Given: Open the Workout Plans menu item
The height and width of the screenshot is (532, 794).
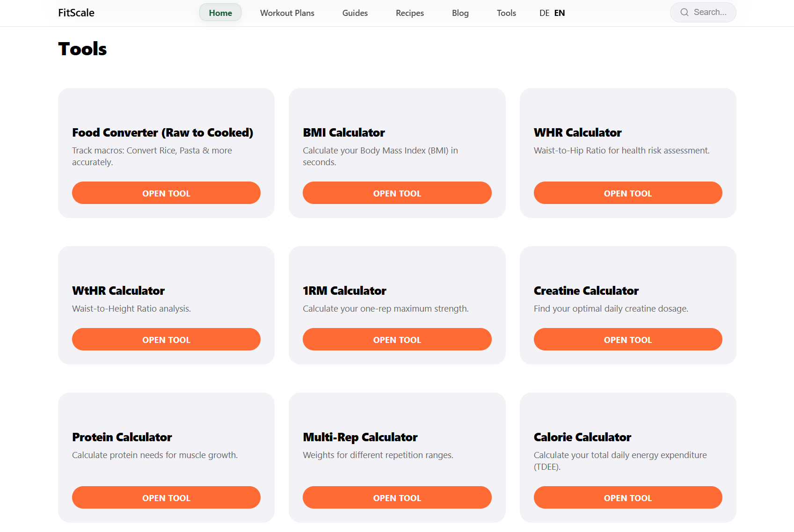Looking at the screenshot, I should (287, 13).
